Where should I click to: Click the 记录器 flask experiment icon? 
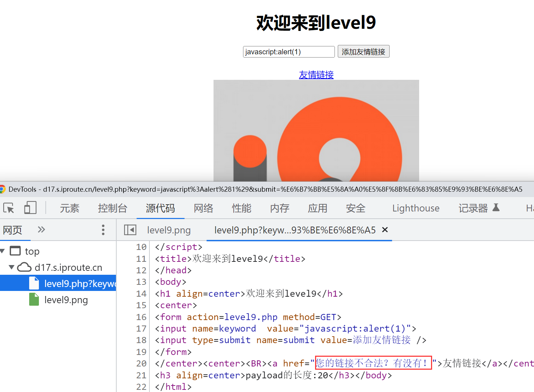point(496,208)
